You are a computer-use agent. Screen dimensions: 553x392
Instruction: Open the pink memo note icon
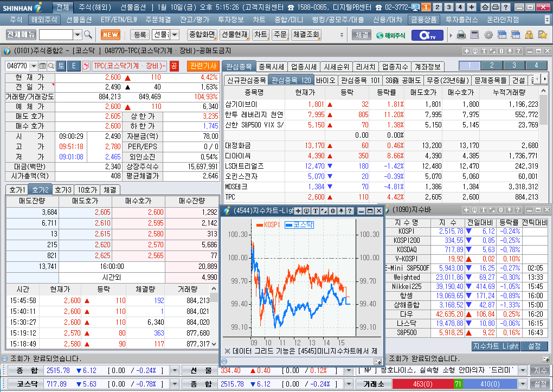[x=86, y=66]
